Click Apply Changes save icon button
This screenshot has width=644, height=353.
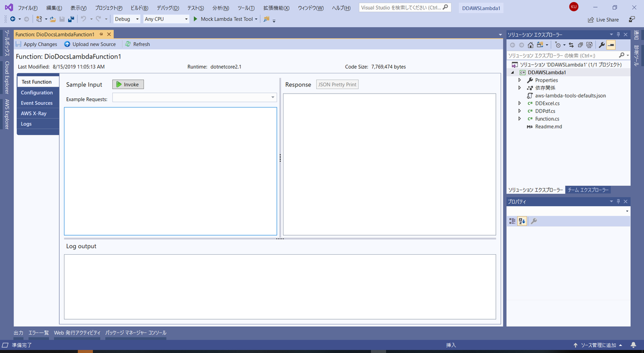click(x=36, y=44)
